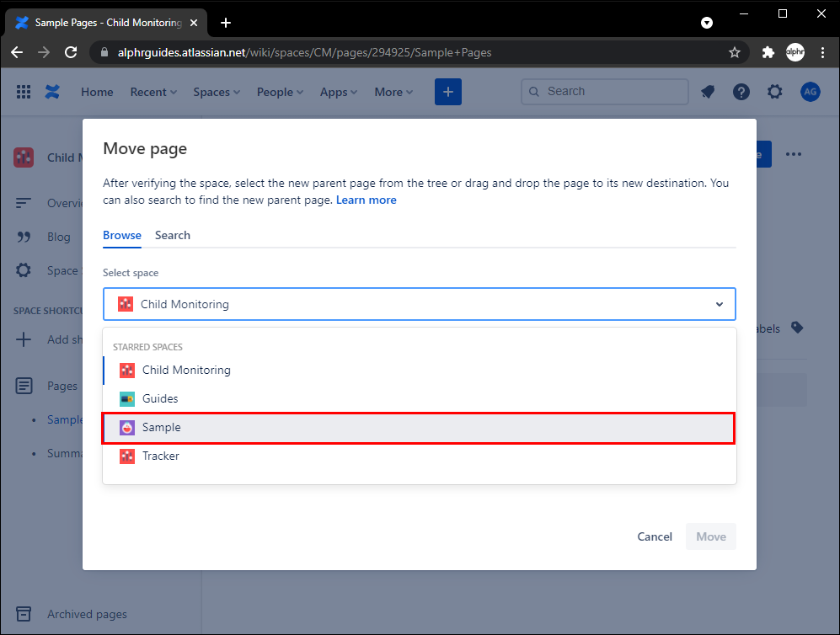Screen dimensions: 840x635
Task: Click the Add shortcut plus icon
Action: pyautogui.click(x=24, y=339)
